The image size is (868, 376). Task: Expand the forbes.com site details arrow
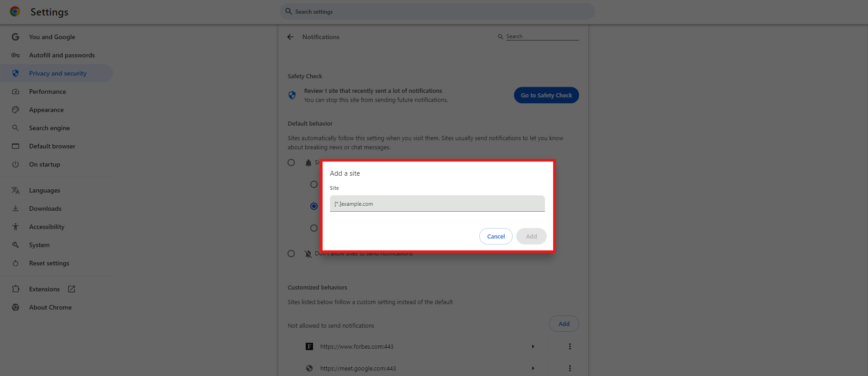533,346
